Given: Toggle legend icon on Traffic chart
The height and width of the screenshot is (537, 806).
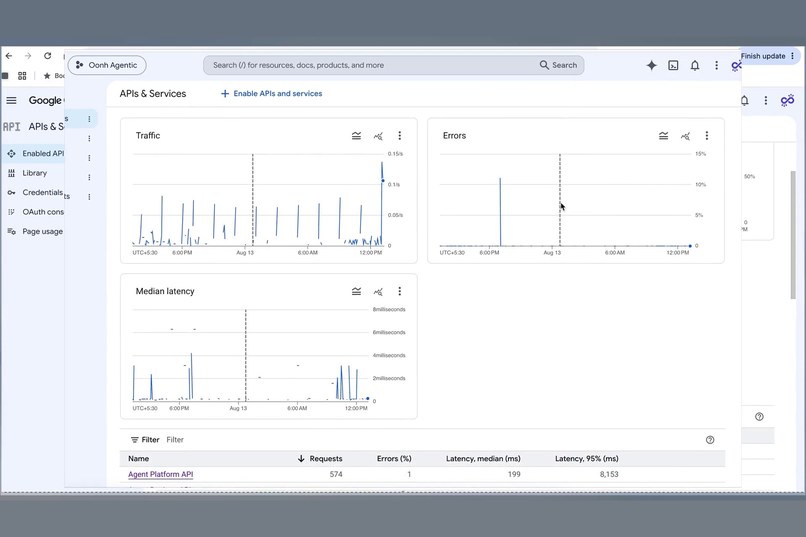Looking at the screenshot, I should point(356,136).
